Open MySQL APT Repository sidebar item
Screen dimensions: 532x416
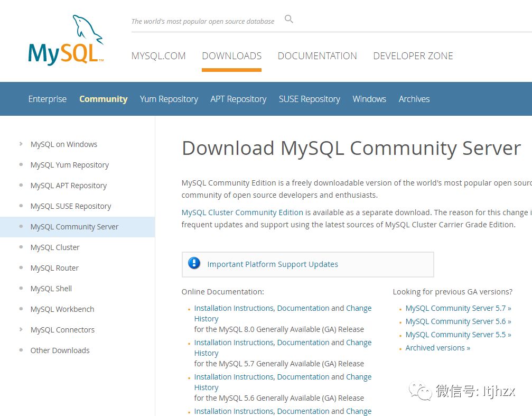coord(69,186)
